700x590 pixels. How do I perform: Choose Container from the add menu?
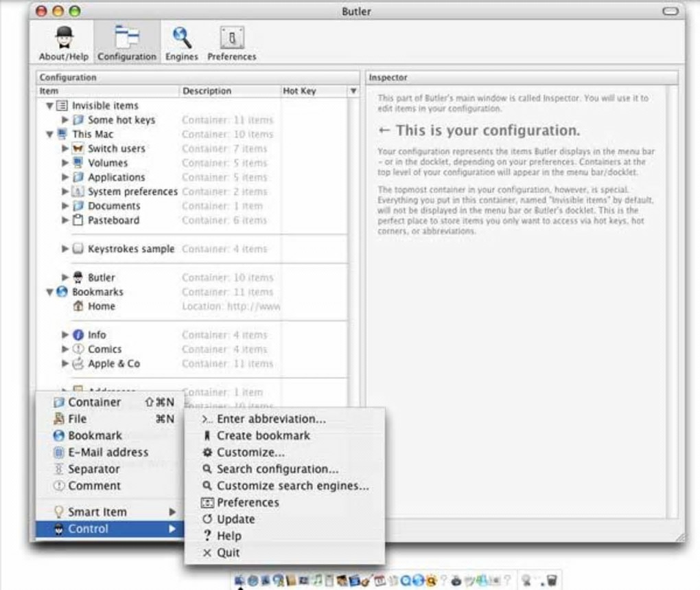point(110,402)
